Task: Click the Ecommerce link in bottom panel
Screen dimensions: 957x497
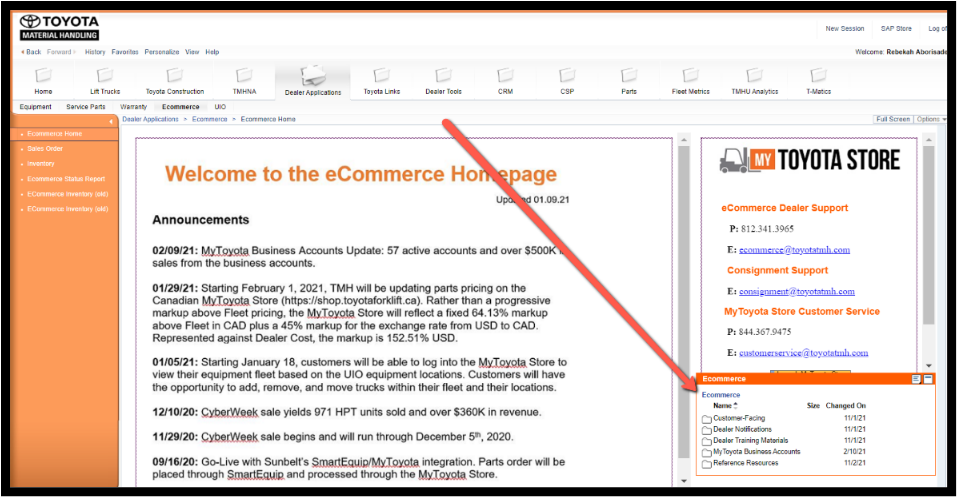Action: [720, 395]
